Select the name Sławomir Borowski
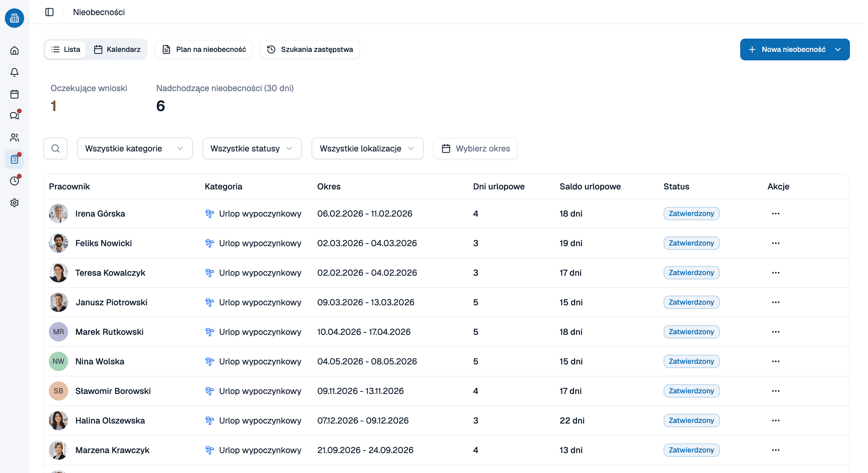The width and height of the screenshot is (868, 473). click(113, 391)
